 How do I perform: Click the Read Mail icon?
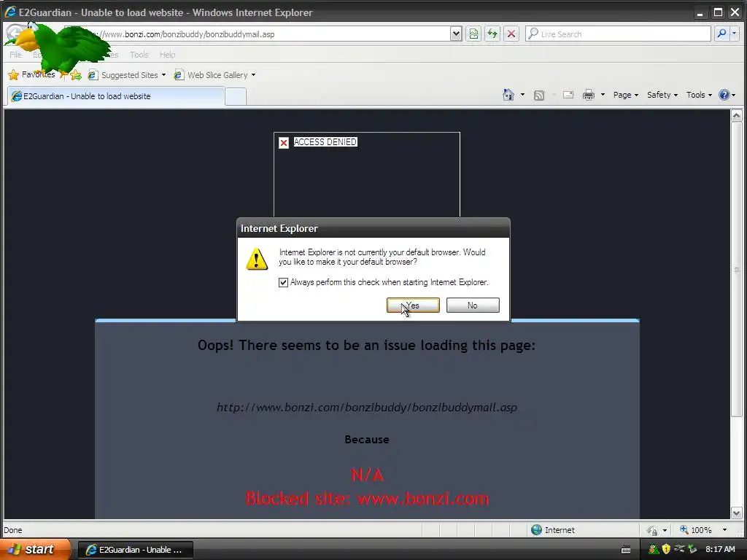click(568, 95)
